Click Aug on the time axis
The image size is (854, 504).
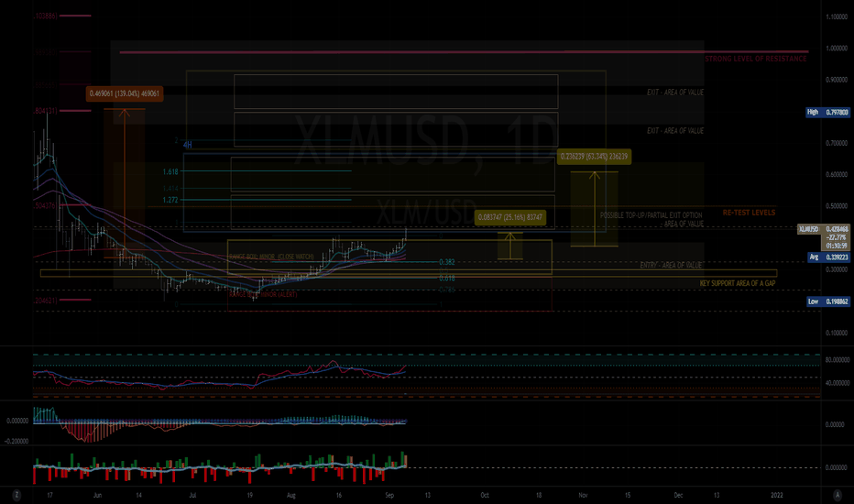point(291,495)
